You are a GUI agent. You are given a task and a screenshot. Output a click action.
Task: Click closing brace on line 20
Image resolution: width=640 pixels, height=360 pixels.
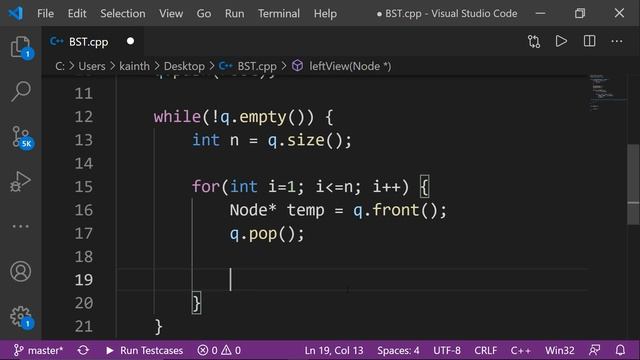196,303
